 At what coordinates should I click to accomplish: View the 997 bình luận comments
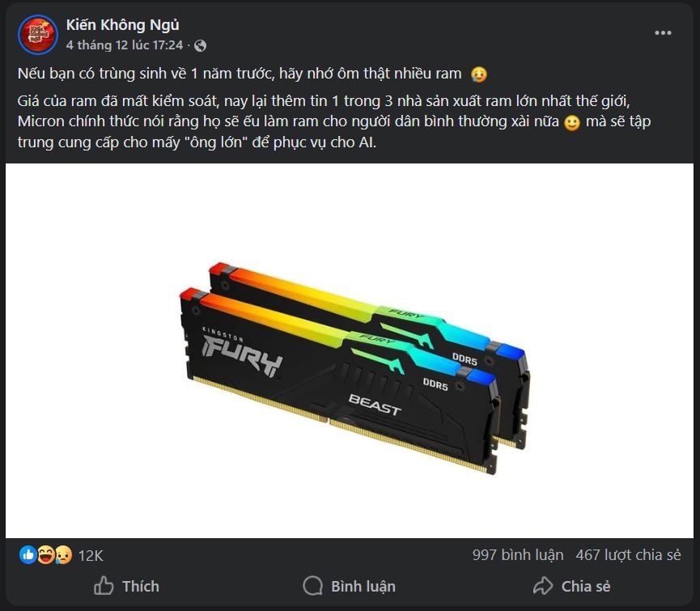(518, 555)
